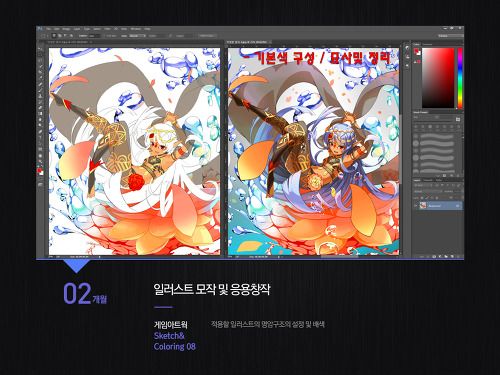Image resolution: width=500 pixels, height=375 pixels.
Task: Click Create new layer icon in Layers panel
Action: (452, 256)
